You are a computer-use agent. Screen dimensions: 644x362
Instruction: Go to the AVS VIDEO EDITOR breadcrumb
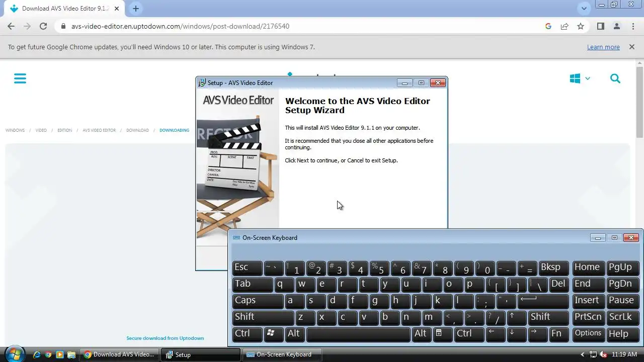99,130
